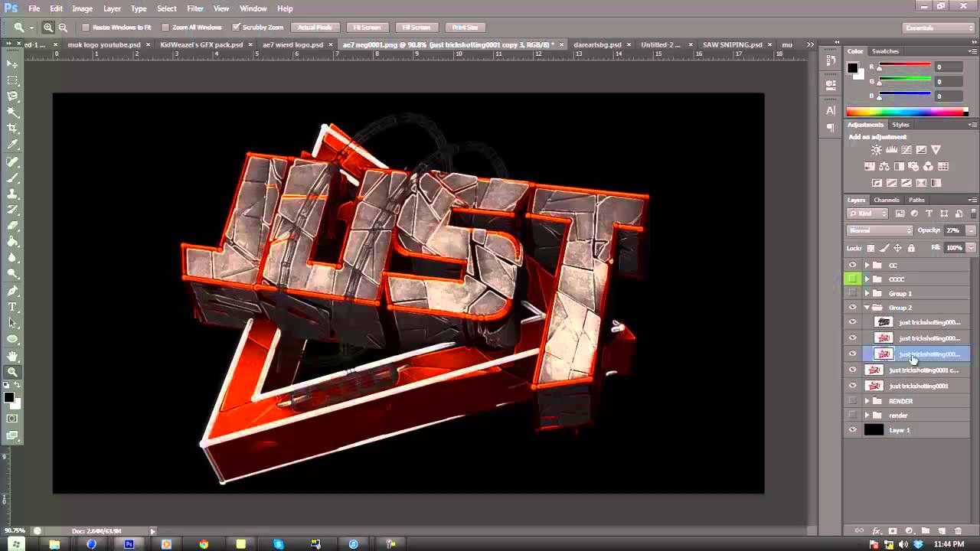Click the foreground color swatch in Color panel
Viewport: 980px width, 551px height.
852,68
